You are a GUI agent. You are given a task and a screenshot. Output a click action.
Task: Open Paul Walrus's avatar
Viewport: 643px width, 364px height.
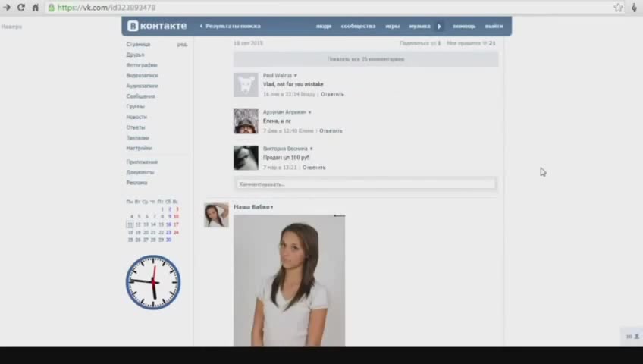coord(246,84)
